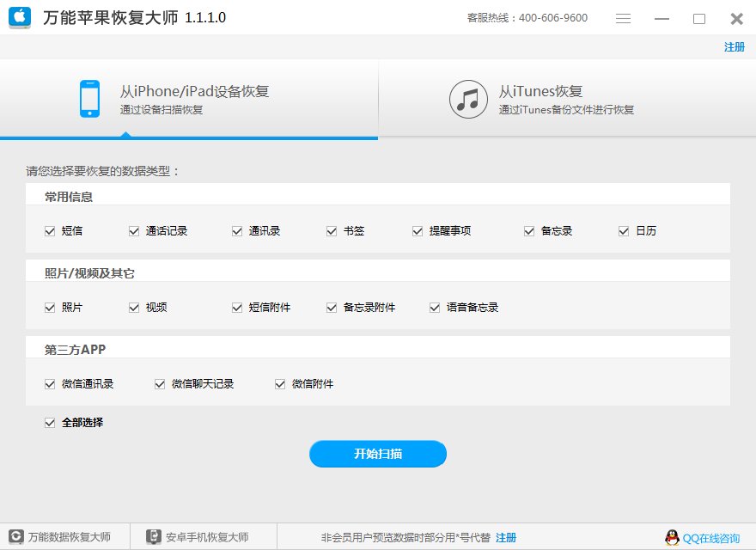This screenshot has width=756, height=550.
Task: Uncheck the 照片 photos checkbox
Action: (50, 307)
